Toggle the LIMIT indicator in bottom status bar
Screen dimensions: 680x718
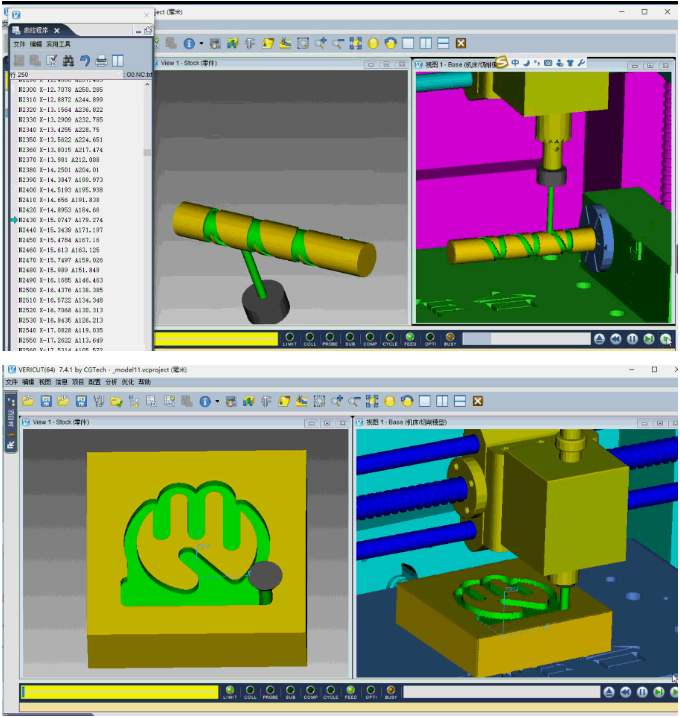coord(230,690)
